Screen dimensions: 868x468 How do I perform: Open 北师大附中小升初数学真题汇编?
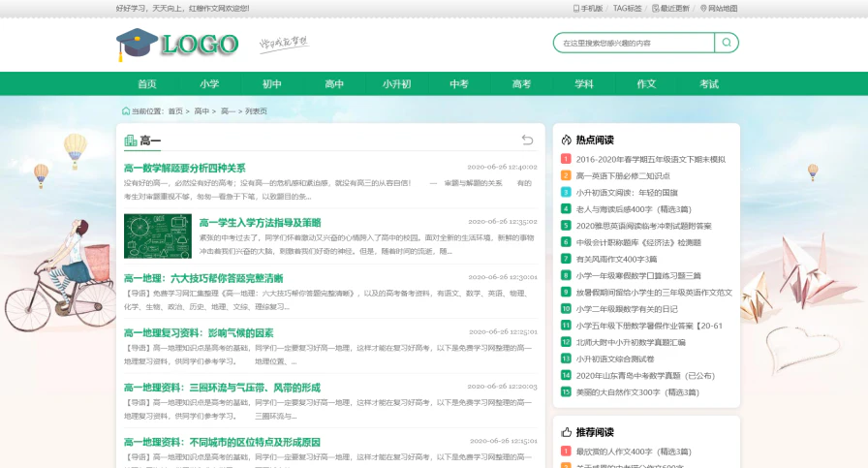(631, 342)
